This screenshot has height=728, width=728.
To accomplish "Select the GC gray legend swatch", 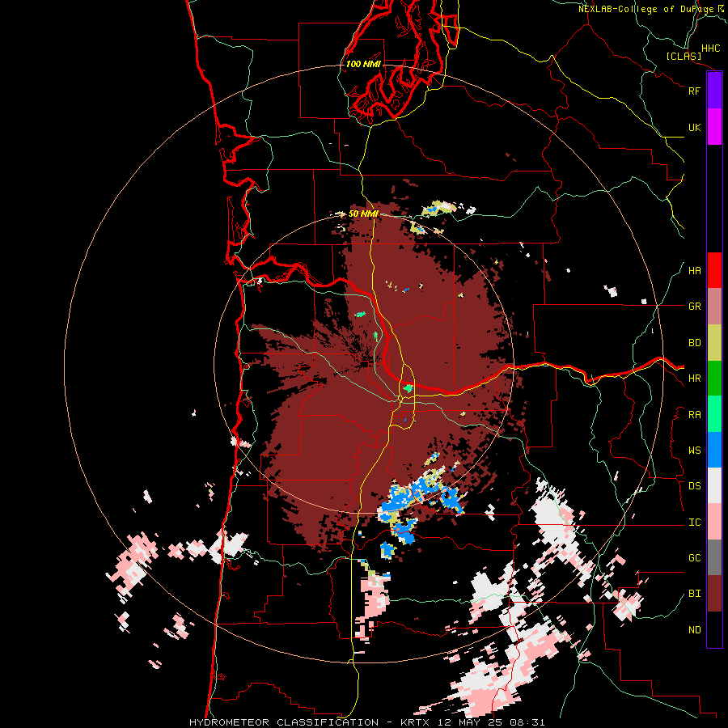I will pos(714,557).
